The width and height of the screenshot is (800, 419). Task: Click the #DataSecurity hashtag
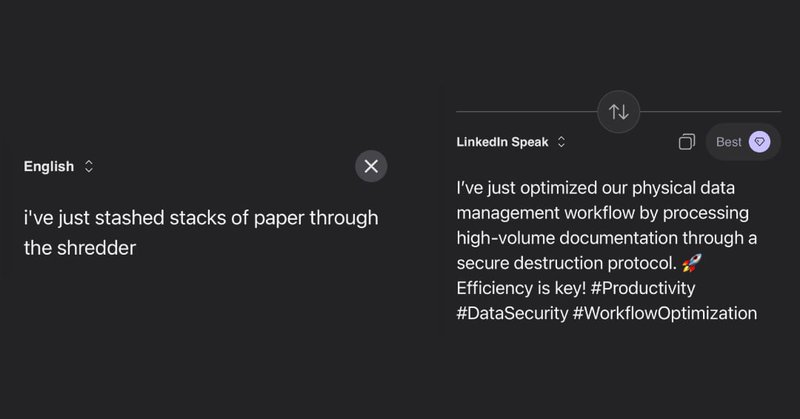(x=510, y=313)
